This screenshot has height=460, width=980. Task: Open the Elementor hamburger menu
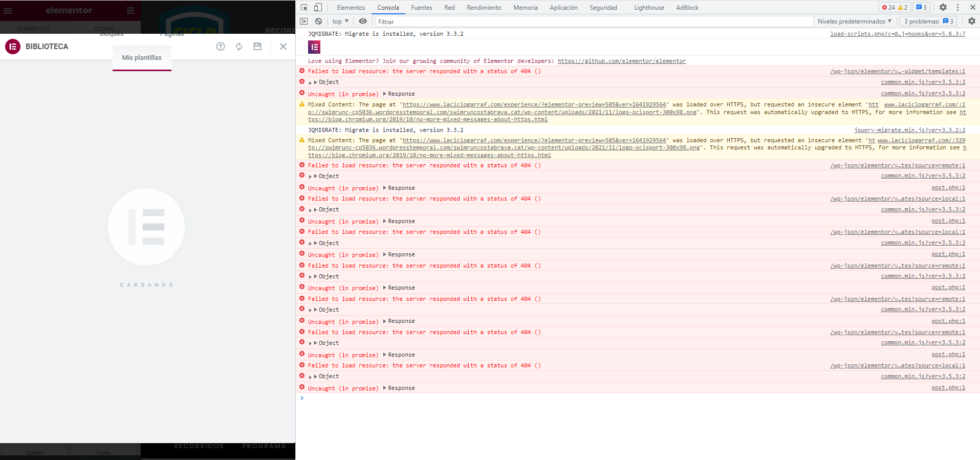(x=8, y=10)
